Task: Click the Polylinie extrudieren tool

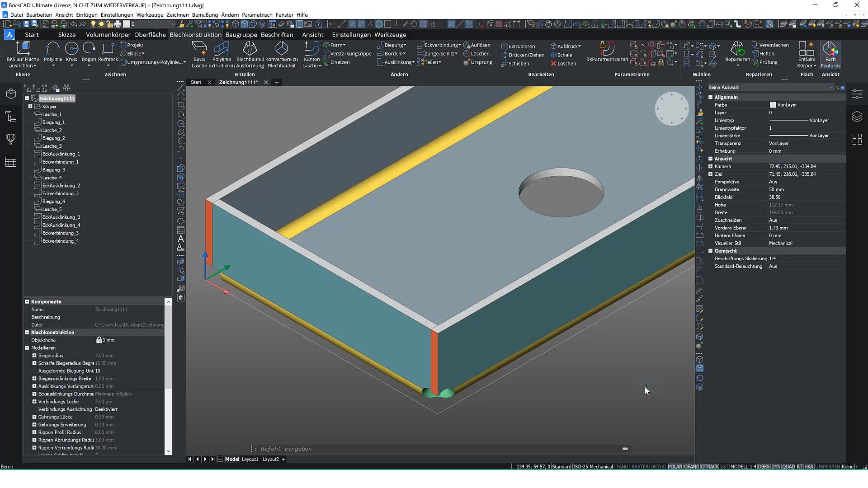Action: pyautogui.click(x=222, y=54)
